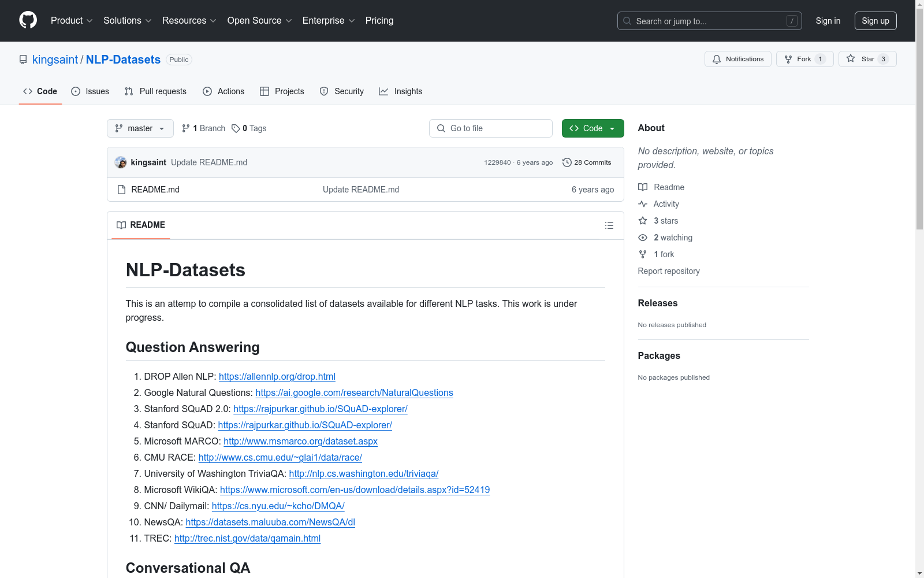Click the GitHub logo icon
This screenshot has width=924, height=578.
(x=28, y=20)
